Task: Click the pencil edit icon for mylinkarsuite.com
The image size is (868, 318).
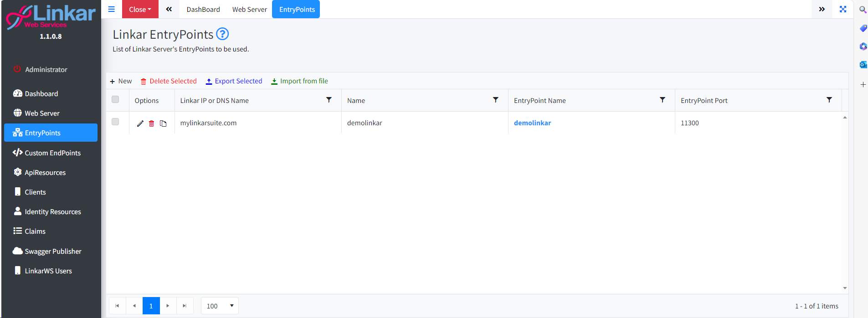Action: click(x=140, y=123)
